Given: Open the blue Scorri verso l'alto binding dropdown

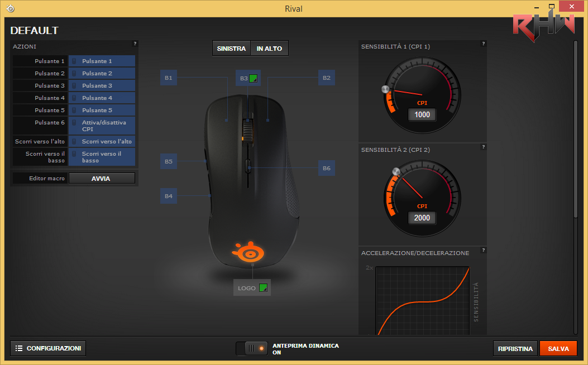Looking at the screenshot, I should [x=102, y=141].
